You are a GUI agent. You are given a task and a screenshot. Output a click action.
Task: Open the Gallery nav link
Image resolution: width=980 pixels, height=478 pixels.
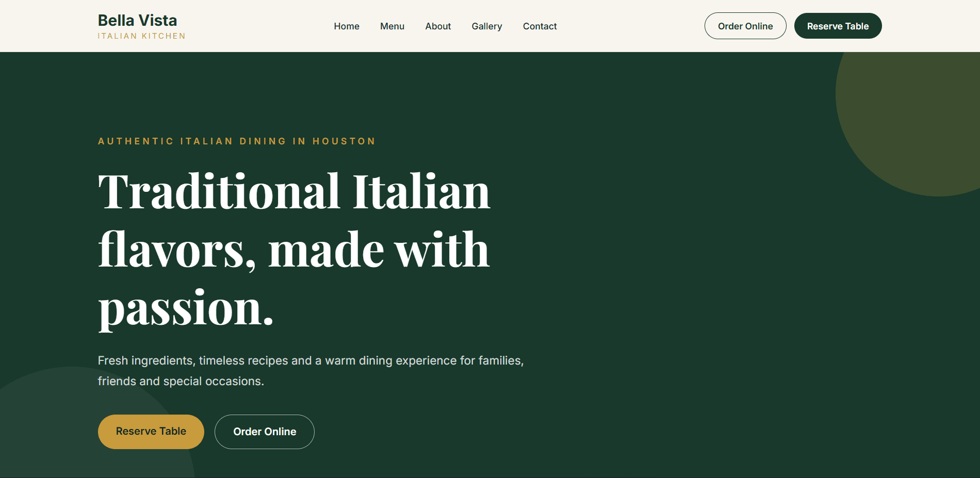click(487, 26)
